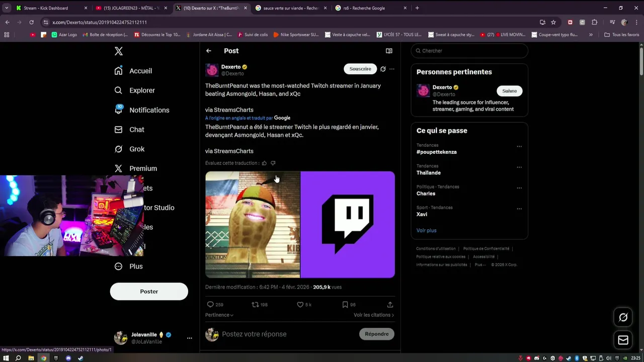Bookmark this page with star icon

point(553,22)
